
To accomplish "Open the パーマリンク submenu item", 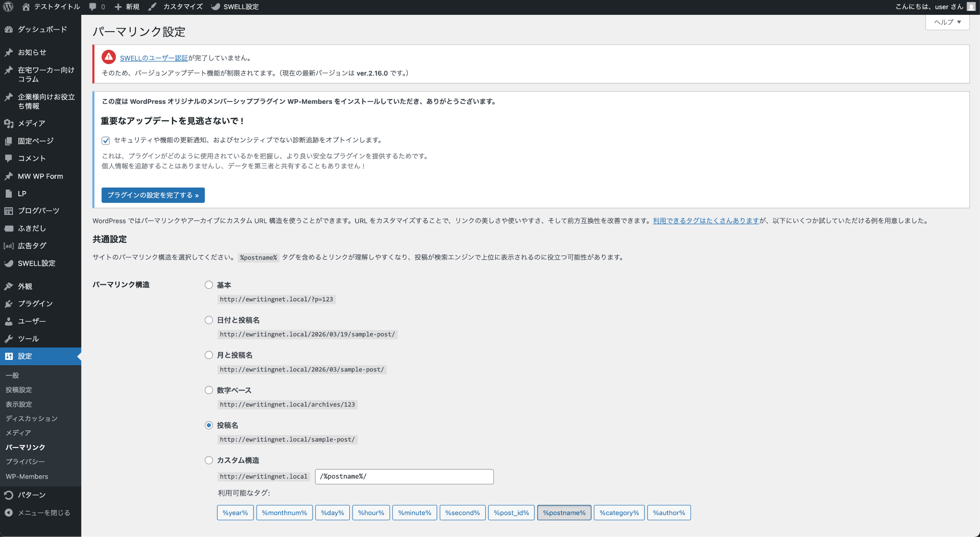I will point(25,447).
